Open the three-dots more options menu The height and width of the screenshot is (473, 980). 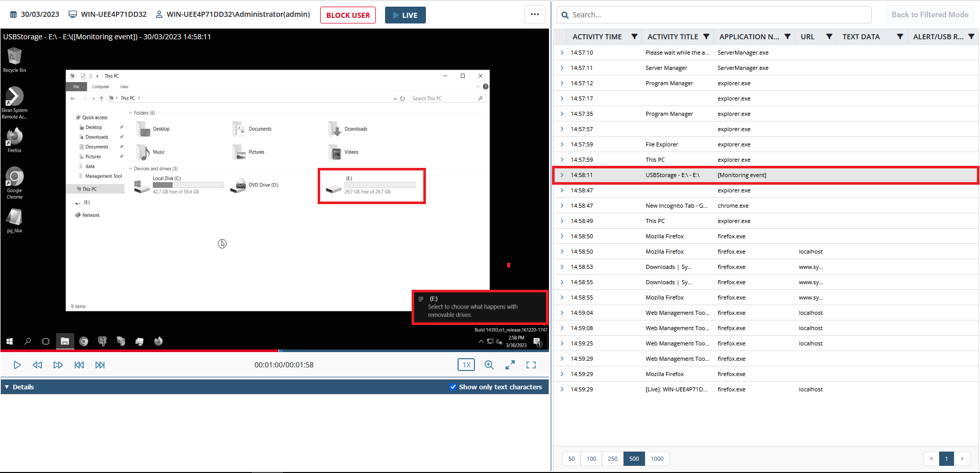535,15
